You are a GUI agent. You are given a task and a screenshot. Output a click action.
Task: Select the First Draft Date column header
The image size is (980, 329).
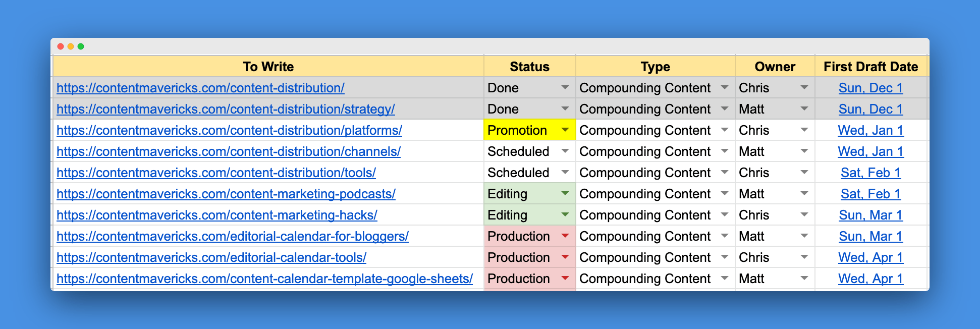pos(870,67)
